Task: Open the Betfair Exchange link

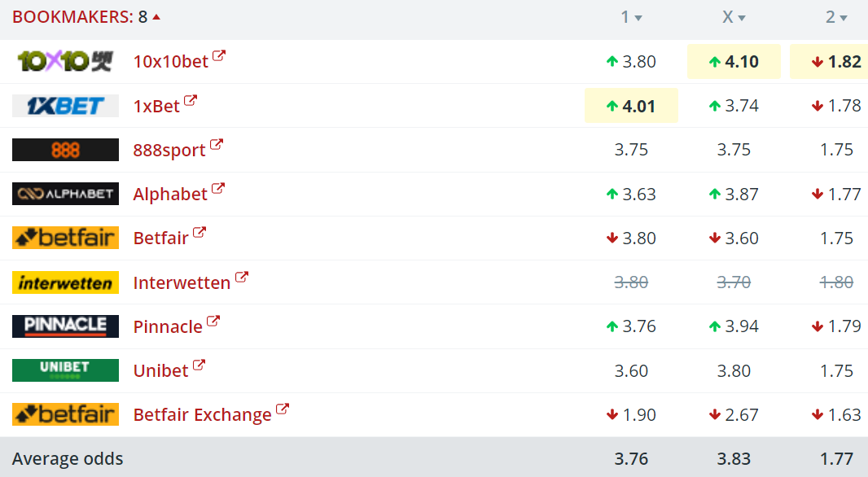Action: [x=202, y=415]
